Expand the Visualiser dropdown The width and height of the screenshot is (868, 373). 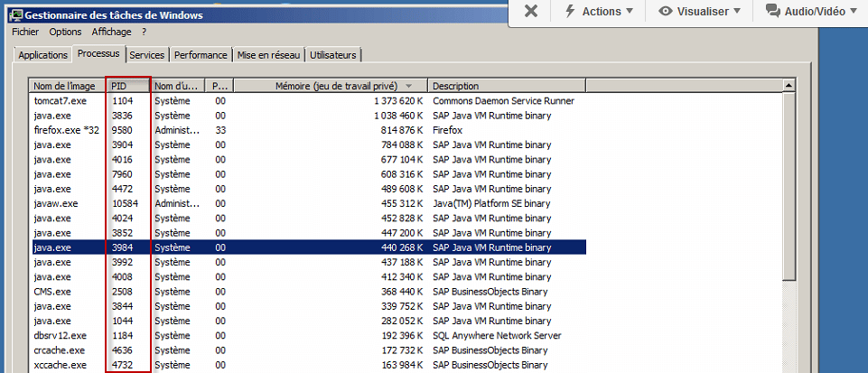705,11
